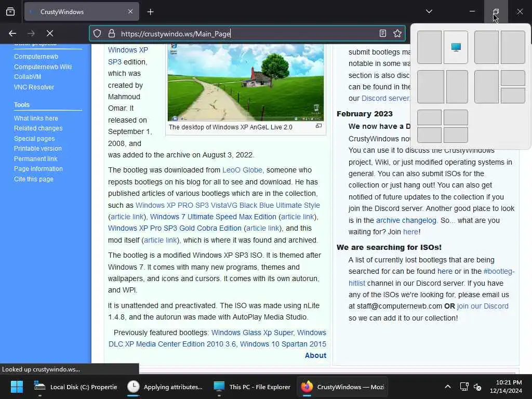Click Printable version link
This screenshot has height=399, width=532.
tap(37, 148)
